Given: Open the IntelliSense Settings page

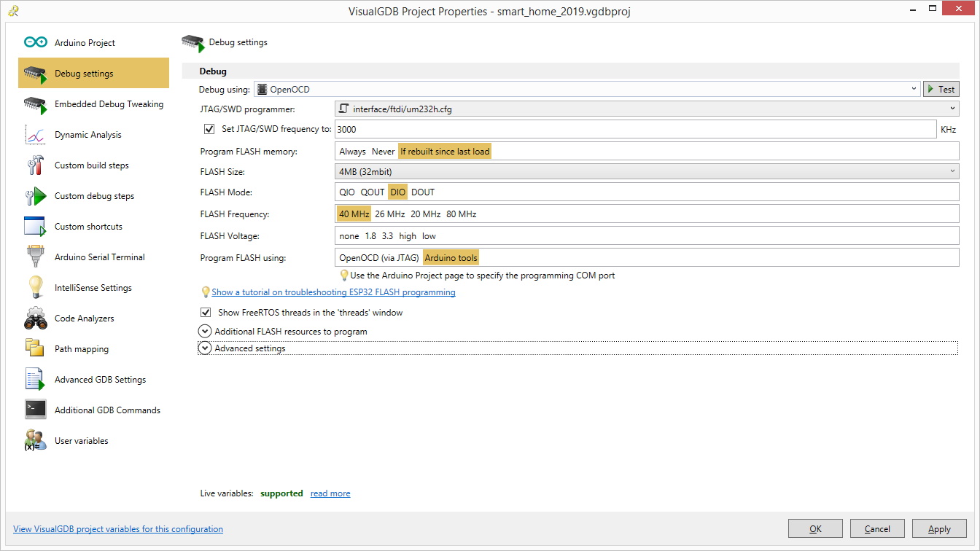Looking at the screenshot, I should (x=93, y=288).
